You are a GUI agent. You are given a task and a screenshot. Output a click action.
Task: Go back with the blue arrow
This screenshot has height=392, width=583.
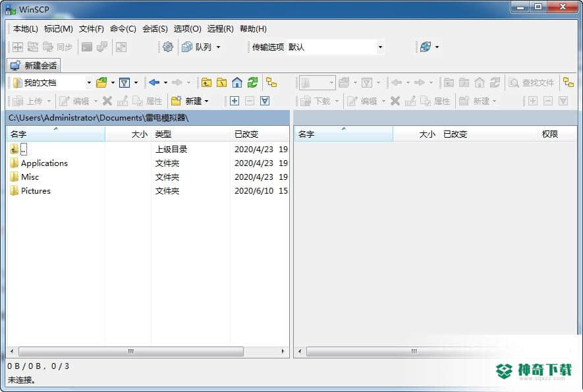pyautogui.click(x=154, y=82)
